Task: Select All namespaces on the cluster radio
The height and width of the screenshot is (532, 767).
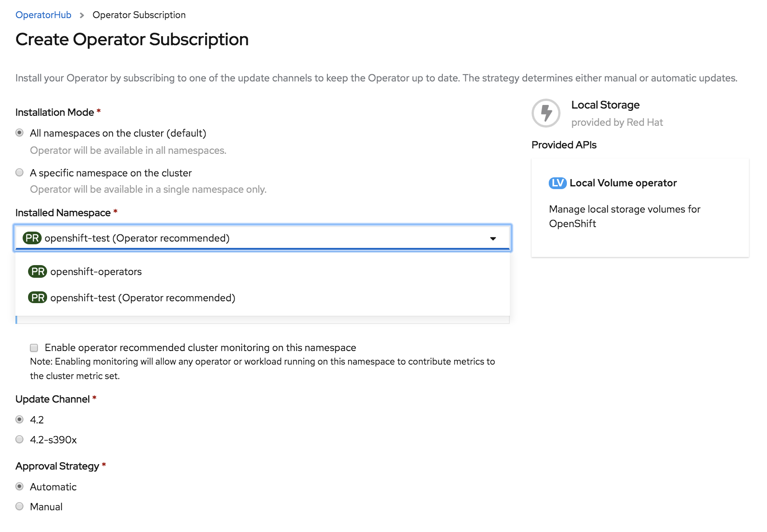Action: [x=19, y=133]
